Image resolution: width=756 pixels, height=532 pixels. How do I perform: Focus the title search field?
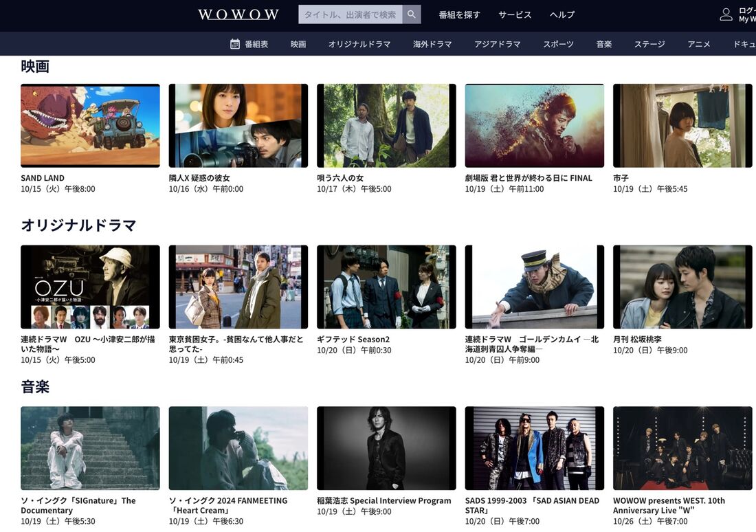coord(350,14)
